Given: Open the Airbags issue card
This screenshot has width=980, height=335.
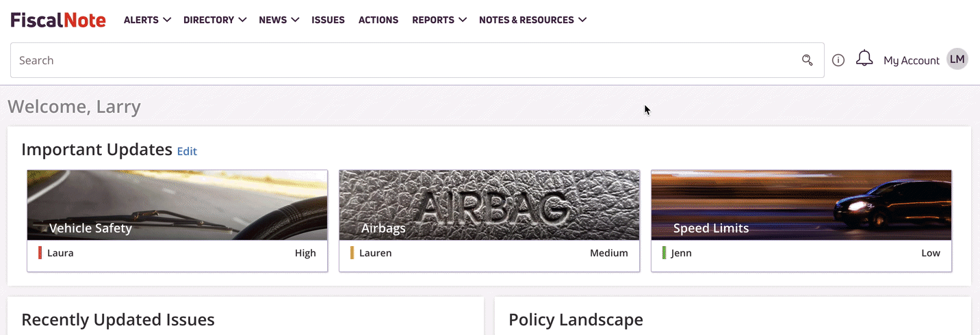Looking at the screenshot, I should click(489, 221).
